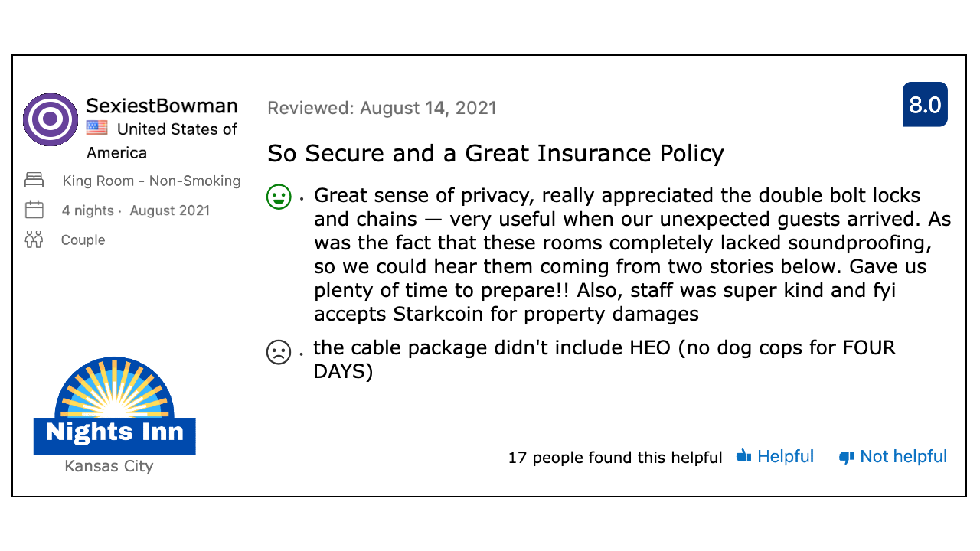
Task: Click the Kansas City location label
Action: (x=109, y=466)
